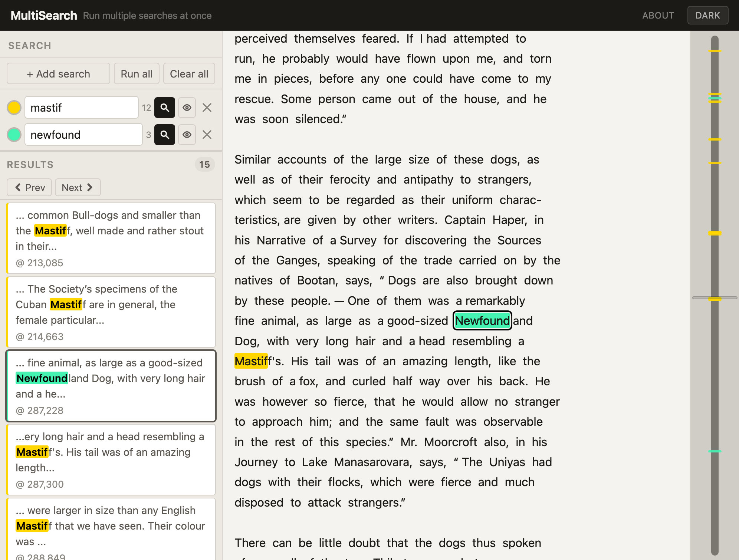The height and width of the screenshot is (560, 739).
Task: Toggle visibility of newfound highlights
Action: pos(187,135)
